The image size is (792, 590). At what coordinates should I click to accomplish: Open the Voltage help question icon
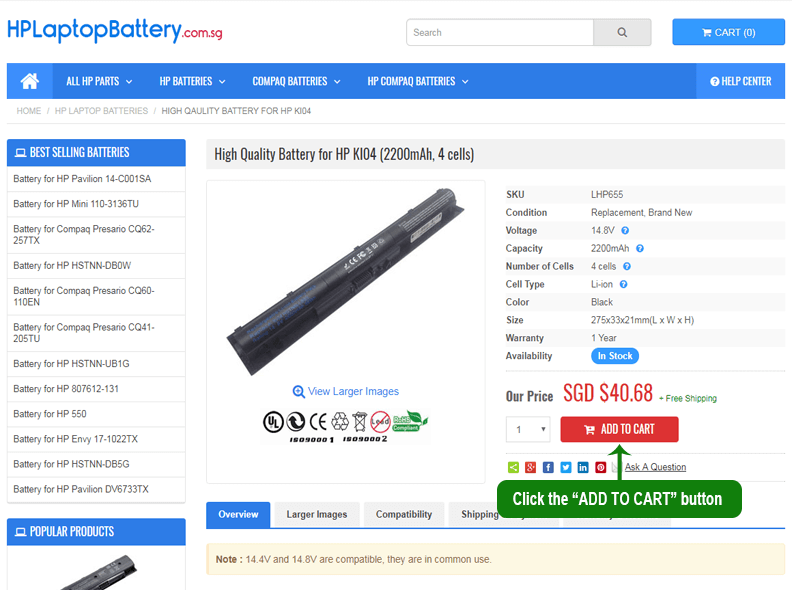pyautogui.click(x=625, y=230)
